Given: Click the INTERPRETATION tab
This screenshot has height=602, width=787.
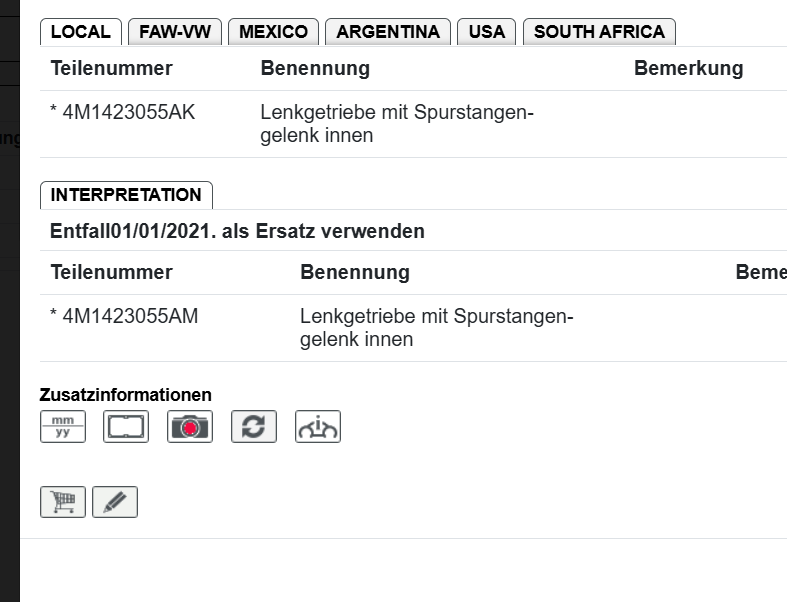Looking at the screenshot, I should click(x=126, y=195).
